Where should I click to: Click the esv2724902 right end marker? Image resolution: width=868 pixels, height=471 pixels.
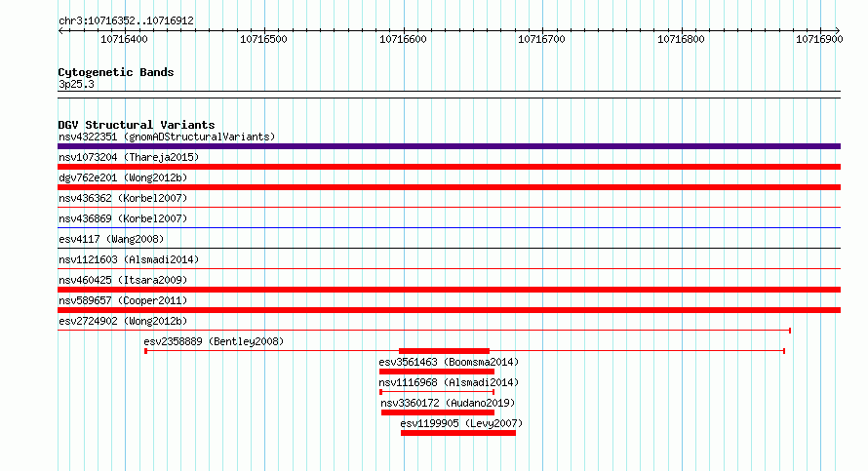point(790,331)
